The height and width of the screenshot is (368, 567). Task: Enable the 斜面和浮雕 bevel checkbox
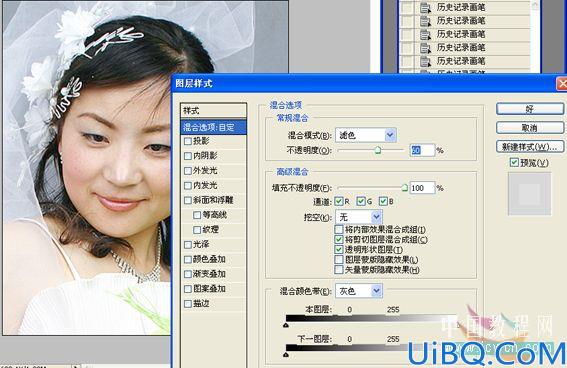click(x=188, y=200)
